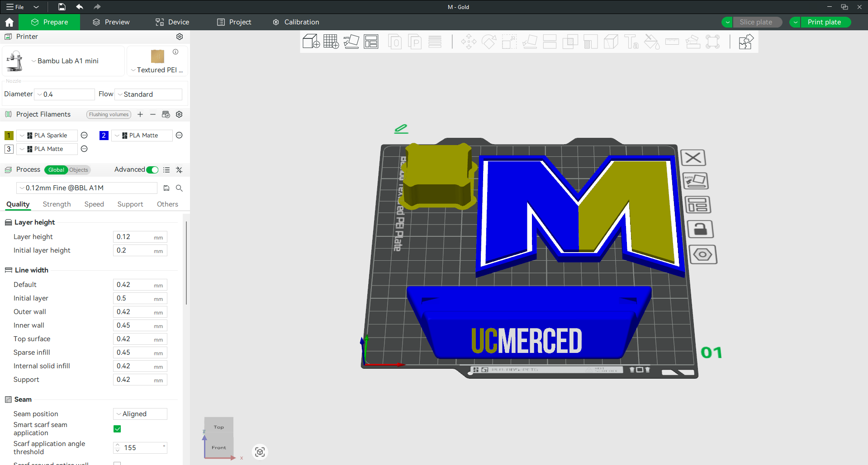
Task: Click the Arrange all objects toolbar icon
Action: pyautogui.click(x=371, y=42)
